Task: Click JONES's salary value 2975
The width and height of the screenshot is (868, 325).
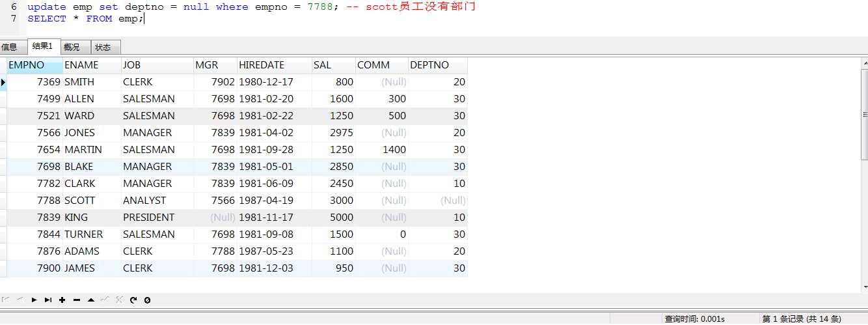Action: (x=334, y=133)
